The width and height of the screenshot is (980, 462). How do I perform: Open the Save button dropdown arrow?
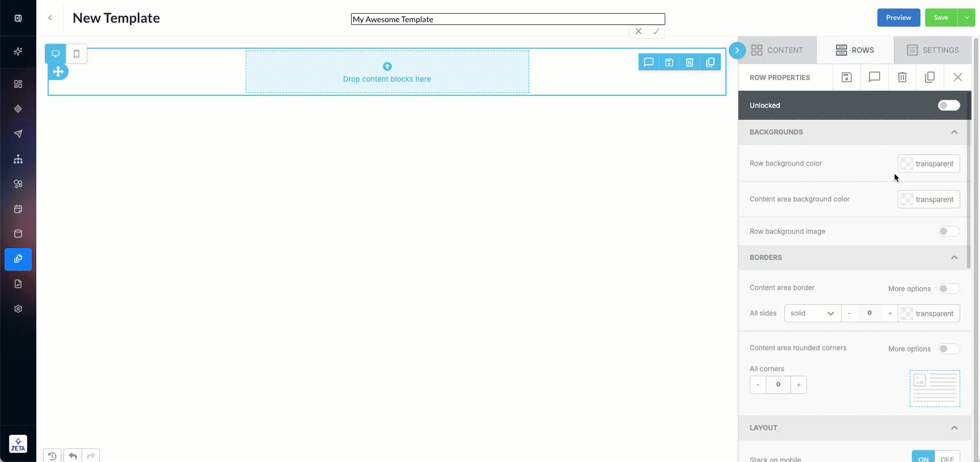[x=966, y=18]
